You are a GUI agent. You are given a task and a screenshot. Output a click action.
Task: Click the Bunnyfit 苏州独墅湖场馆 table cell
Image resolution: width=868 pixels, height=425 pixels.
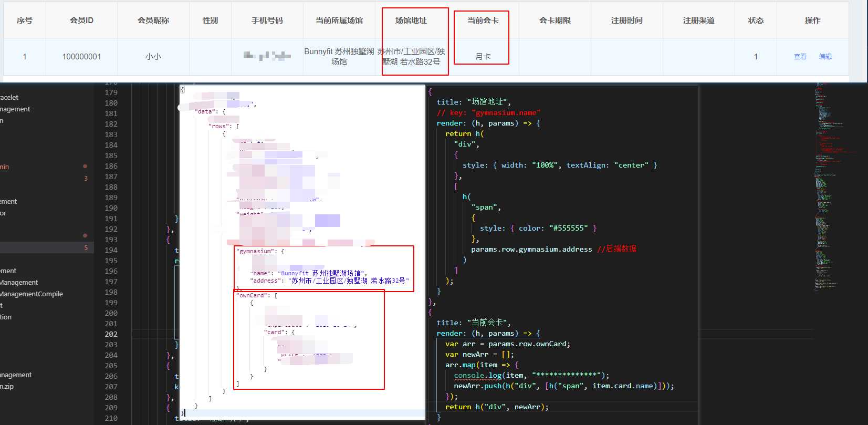coord(339,57)
